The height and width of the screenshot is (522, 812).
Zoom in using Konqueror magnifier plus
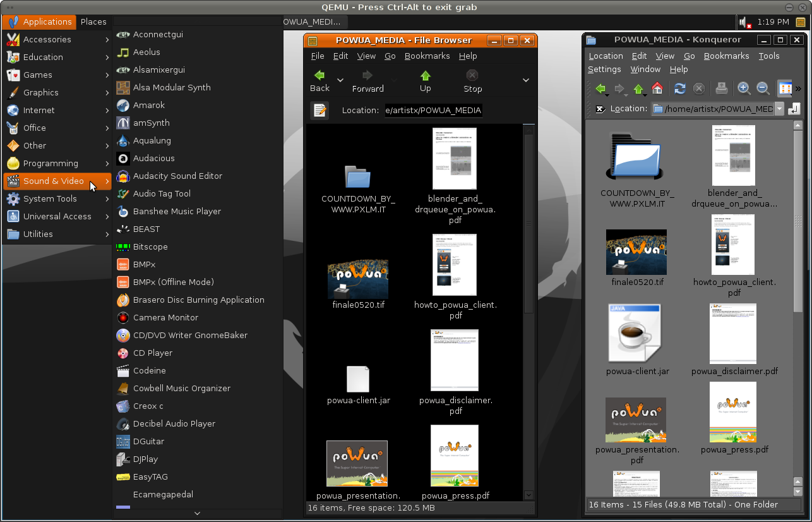tap(744, 88)
